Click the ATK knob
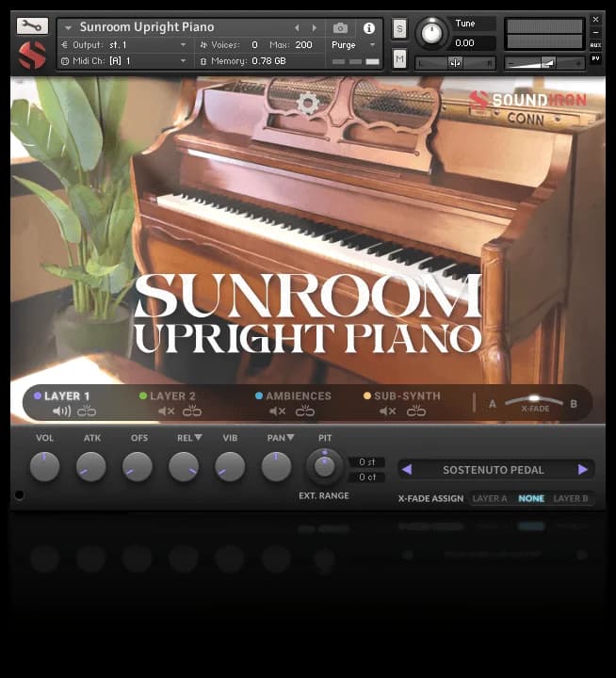616x678 pixels. [90, 466]
